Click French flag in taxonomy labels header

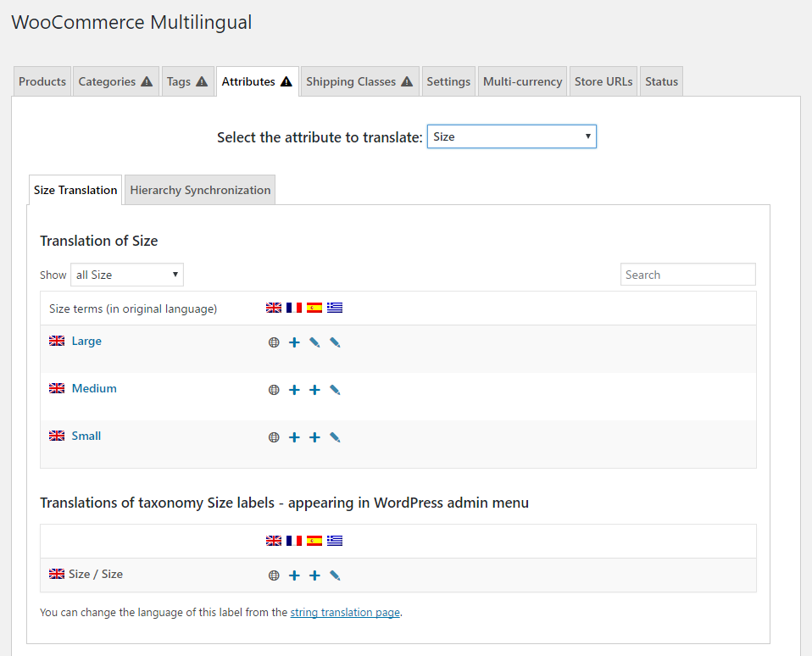point(294,541)
